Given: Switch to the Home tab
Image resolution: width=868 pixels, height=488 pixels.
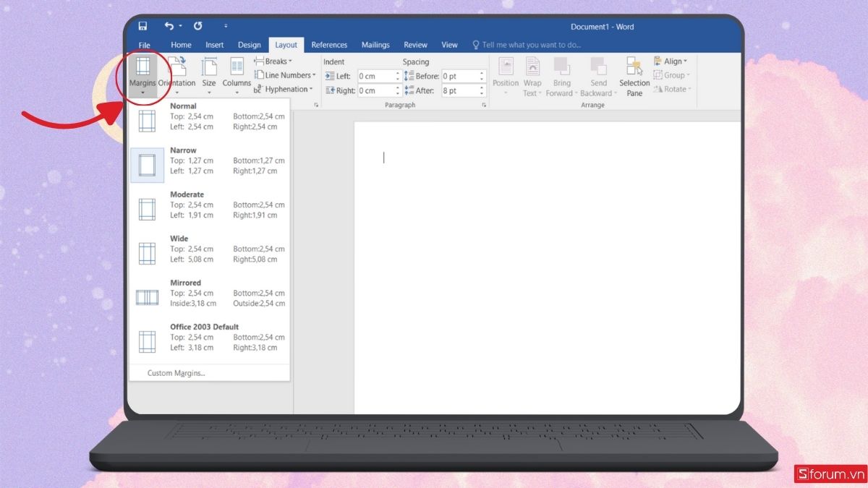Looking at the screenshot, I should (181, 45).
